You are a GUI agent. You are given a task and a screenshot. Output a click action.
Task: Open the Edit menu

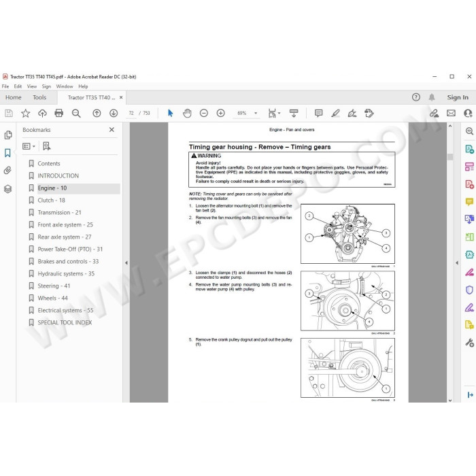(18, 86)
